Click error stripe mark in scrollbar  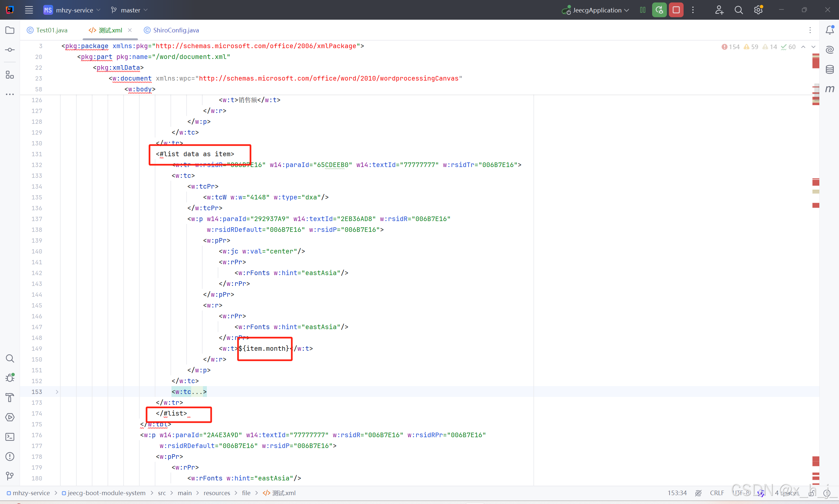pyautogui.click(x=815, y=63)
